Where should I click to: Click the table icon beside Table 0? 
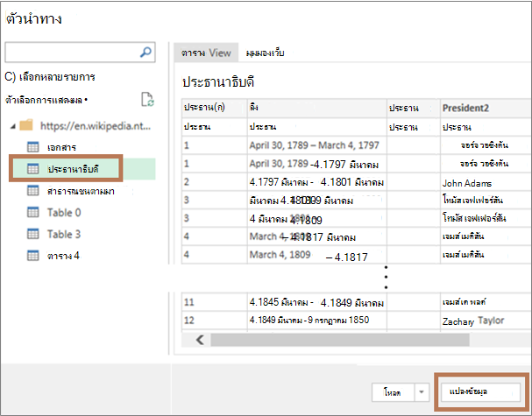pyautogui.click(x=33, y=212)
